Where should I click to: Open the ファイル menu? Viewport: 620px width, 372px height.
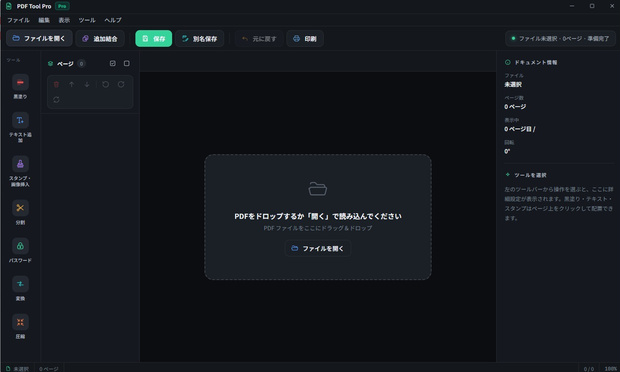click(x=18, y=20)
